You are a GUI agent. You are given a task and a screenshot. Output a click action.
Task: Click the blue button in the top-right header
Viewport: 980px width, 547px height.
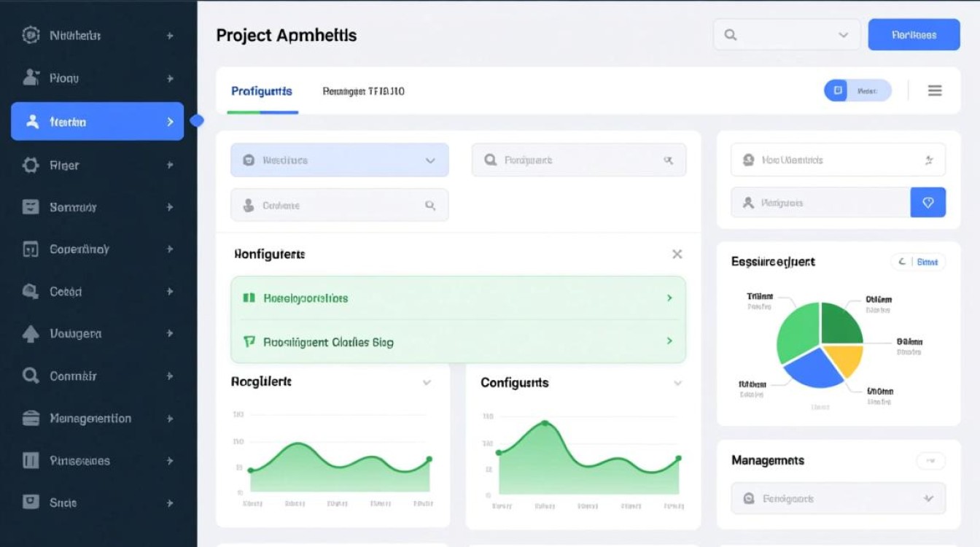(913, 34)
